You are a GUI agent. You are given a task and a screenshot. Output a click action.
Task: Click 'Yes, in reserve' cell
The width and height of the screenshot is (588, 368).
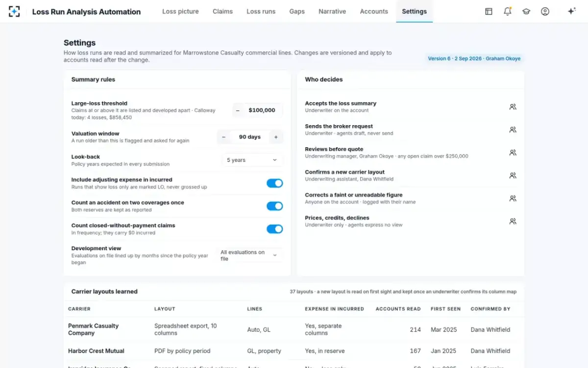(325, 351)
